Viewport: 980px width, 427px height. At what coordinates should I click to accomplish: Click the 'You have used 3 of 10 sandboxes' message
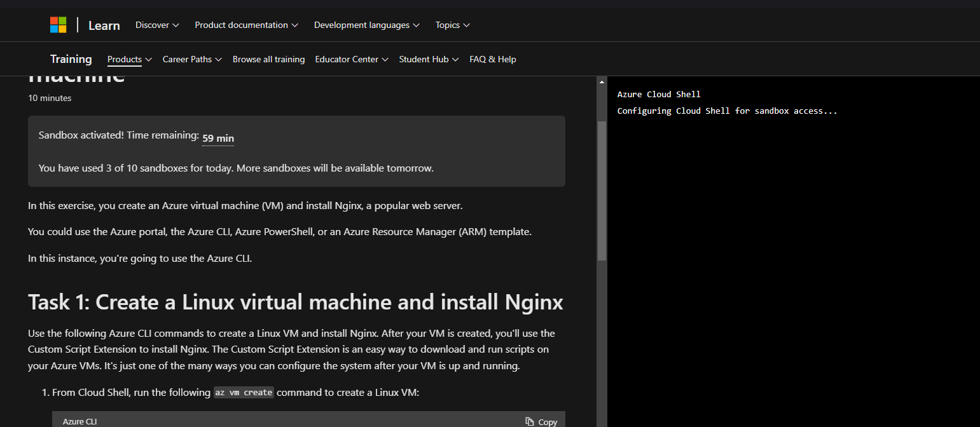click(236, 168)
